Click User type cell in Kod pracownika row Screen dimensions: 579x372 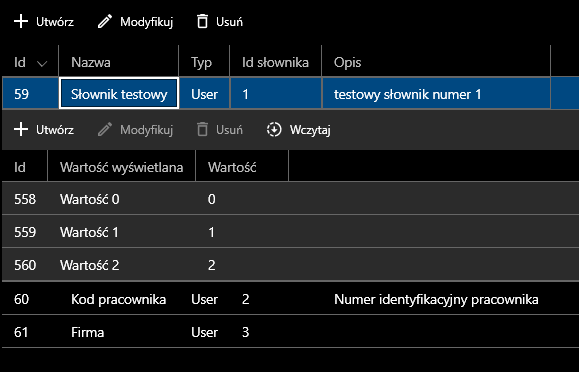204,299
